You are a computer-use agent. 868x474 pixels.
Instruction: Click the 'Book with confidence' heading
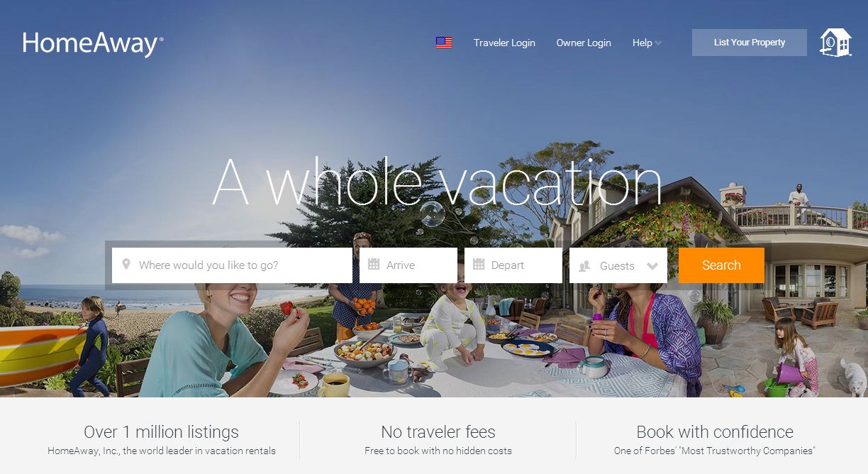[715, 431]
